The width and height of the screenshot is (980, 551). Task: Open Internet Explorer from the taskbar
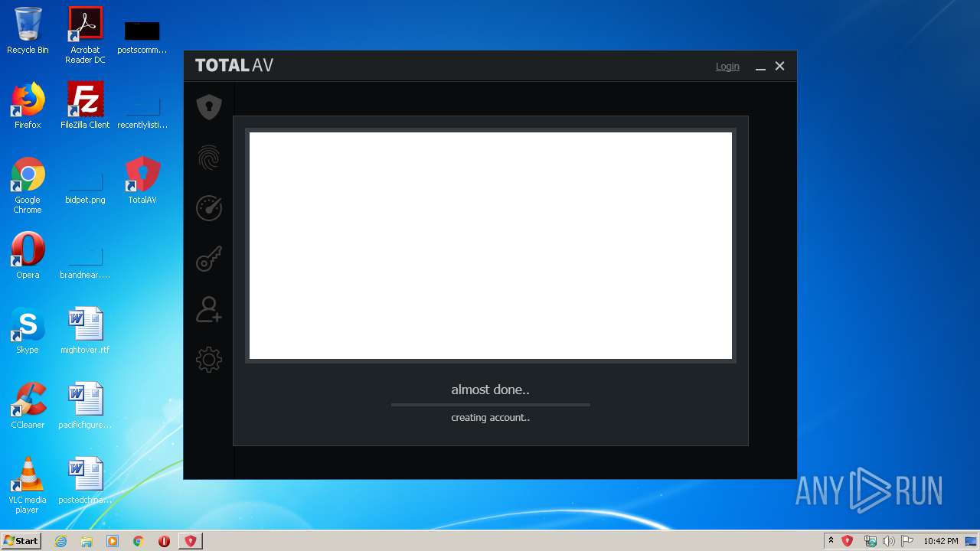(61, 541)
